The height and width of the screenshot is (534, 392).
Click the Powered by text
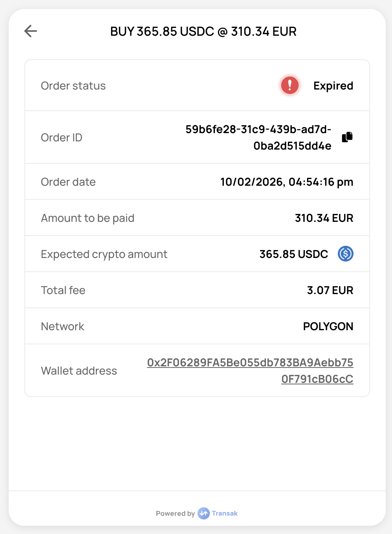click(x=175, y=513)
